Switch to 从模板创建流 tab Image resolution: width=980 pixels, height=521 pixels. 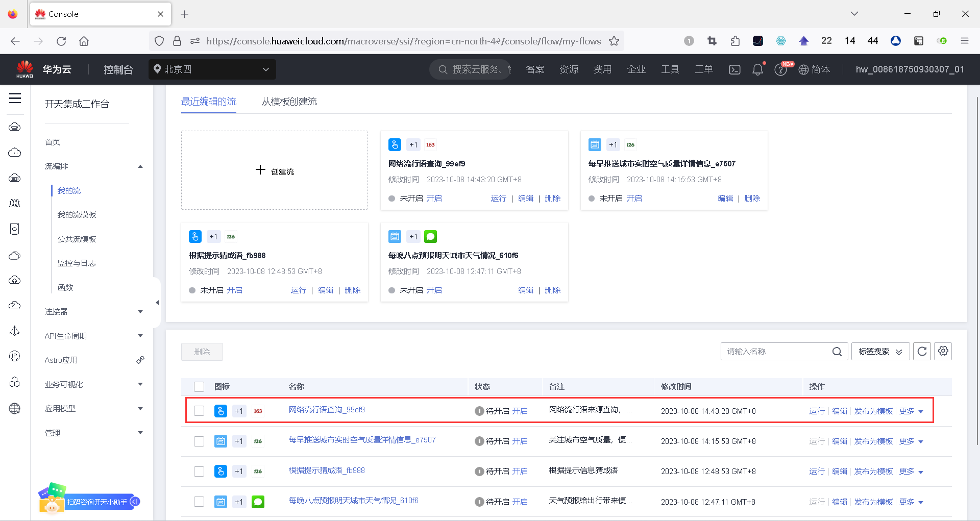pyautogui.click(x=289, y=102)
